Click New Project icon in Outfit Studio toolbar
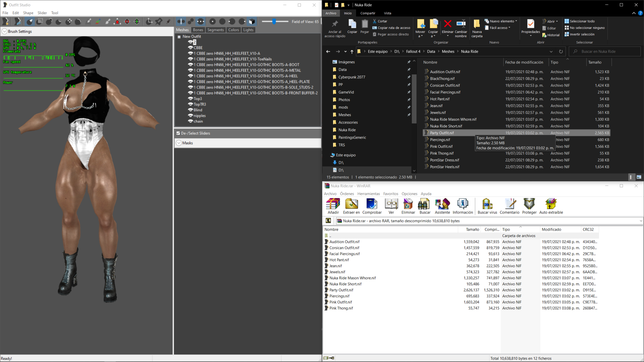644x362 pixels. [6, 21]
